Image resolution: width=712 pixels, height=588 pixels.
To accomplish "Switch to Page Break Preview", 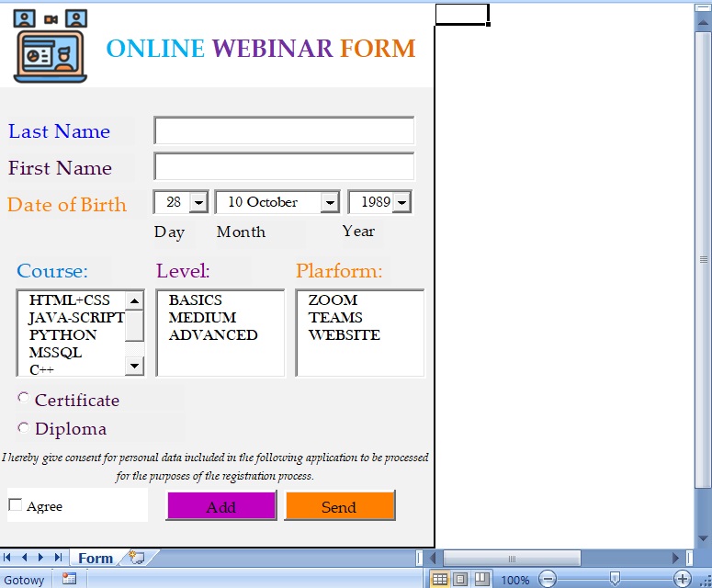I will (x=480, y=580).
